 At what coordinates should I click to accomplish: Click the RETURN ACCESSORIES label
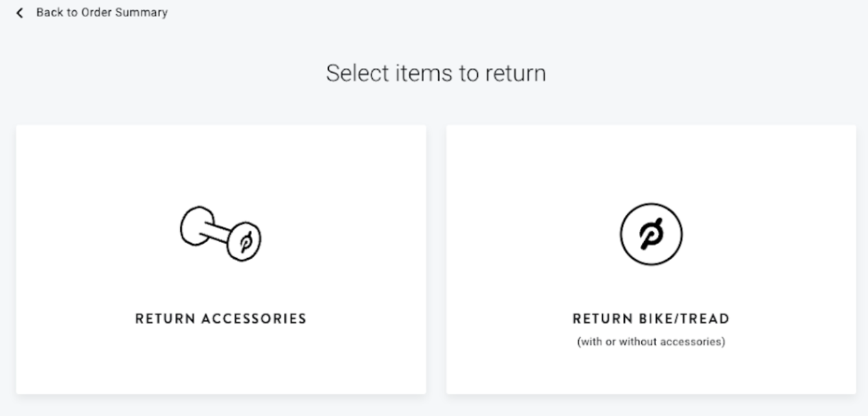(220, 318)
